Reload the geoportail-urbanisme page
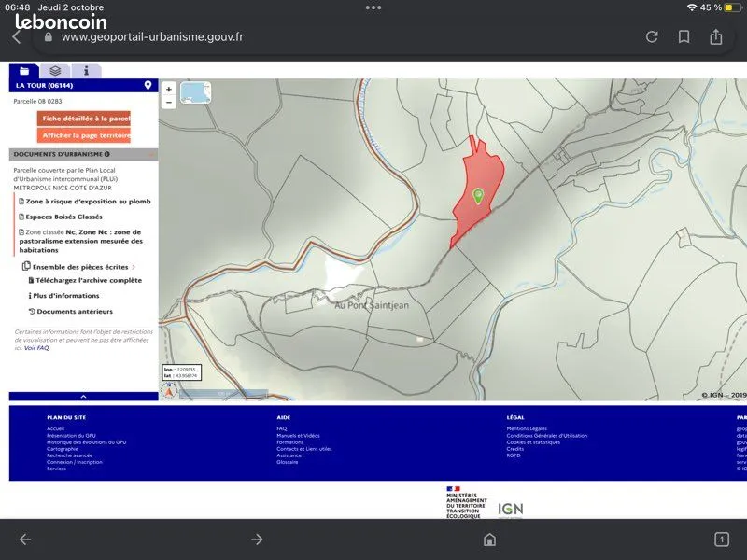This screenshot has height=560, width=747. [x=652, y=36]
